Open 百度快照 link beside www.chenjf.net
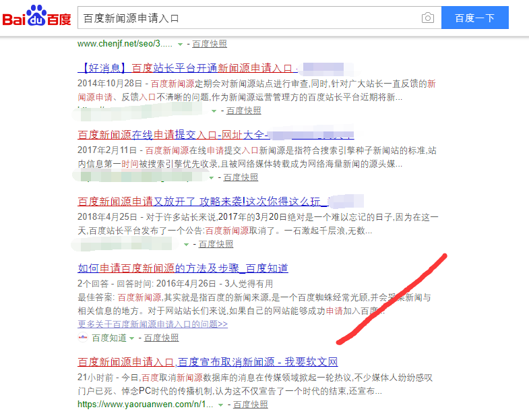529x420 pixels. 210,44
